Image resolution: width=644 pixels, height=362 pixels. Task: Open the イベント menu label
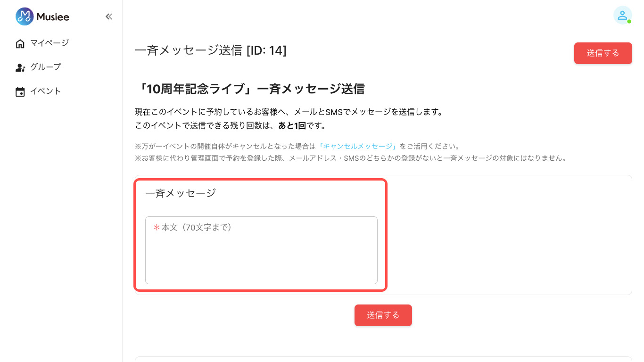click(46, 91)
